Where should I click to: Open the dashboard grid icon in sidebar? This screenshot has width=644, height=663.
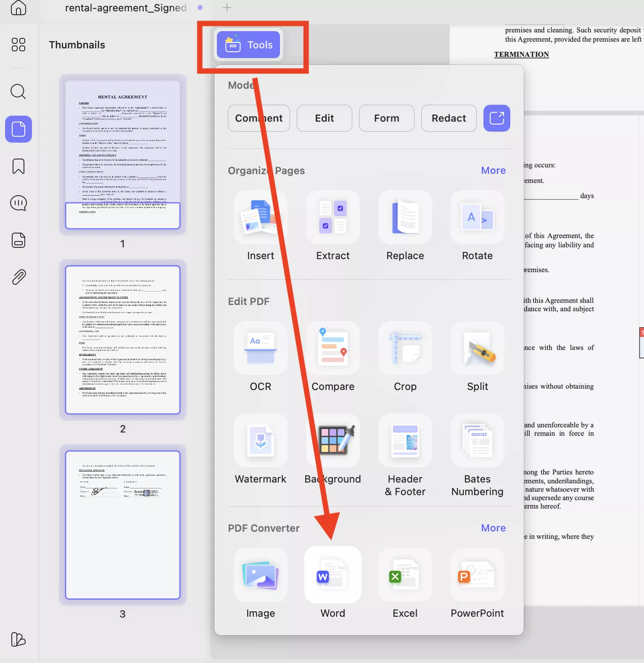[18, 45]
